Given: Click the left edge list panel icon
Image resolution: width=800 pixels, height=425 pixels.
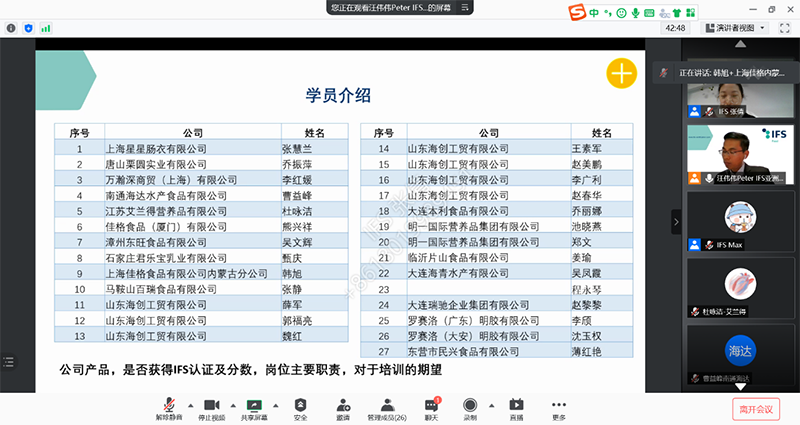Looking at the screenshot, I should pyautogui.click(x=9, y=362).
